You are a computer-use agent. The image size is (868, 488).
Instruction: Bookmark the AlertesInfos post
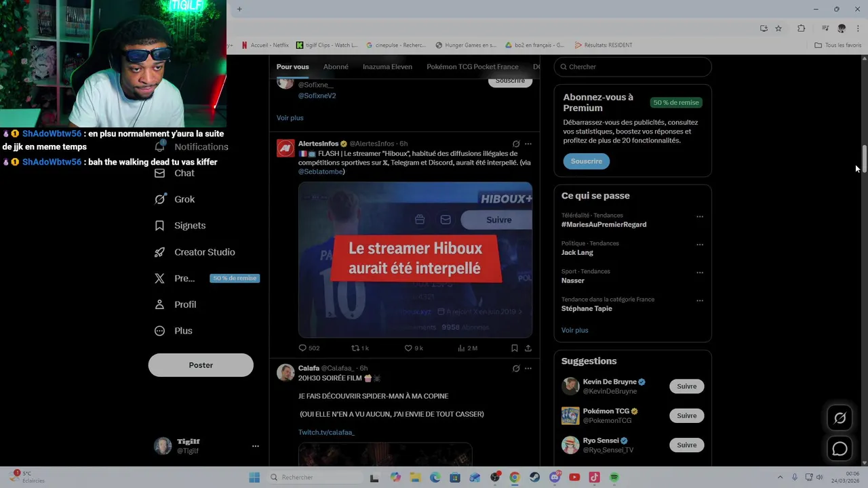pos(514,348)
